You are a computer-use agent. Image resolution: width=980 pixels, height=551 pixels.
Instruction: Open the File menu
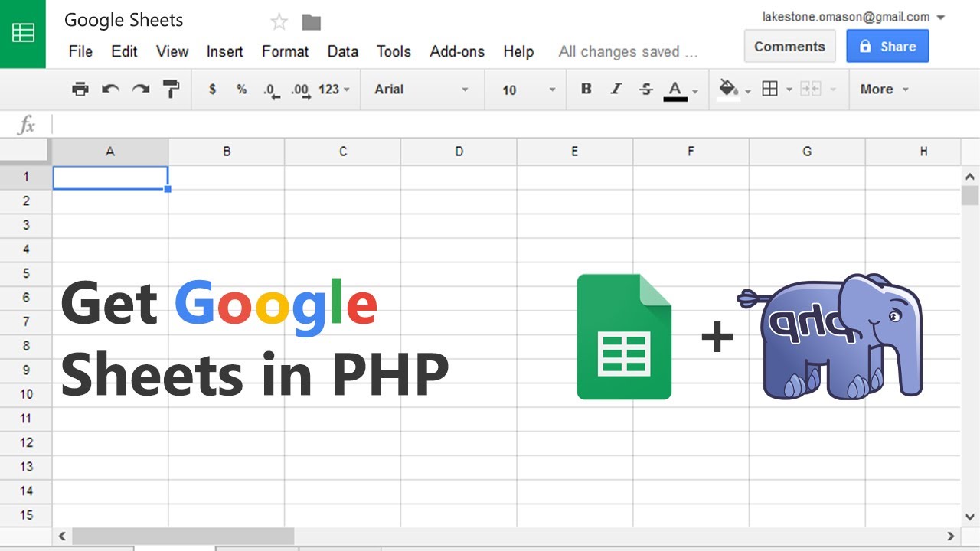(80, 51)
